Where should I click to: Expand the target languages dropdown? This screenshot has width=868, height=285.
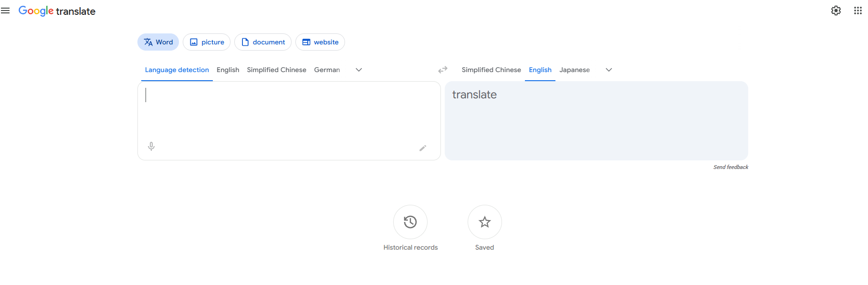pyautogui.click(x=609, y=70)
